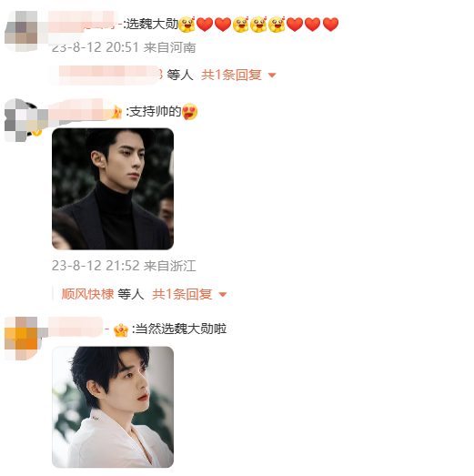Click the timestamp 23-8-12 21:52 来自浙江

[x=124, y=266]
